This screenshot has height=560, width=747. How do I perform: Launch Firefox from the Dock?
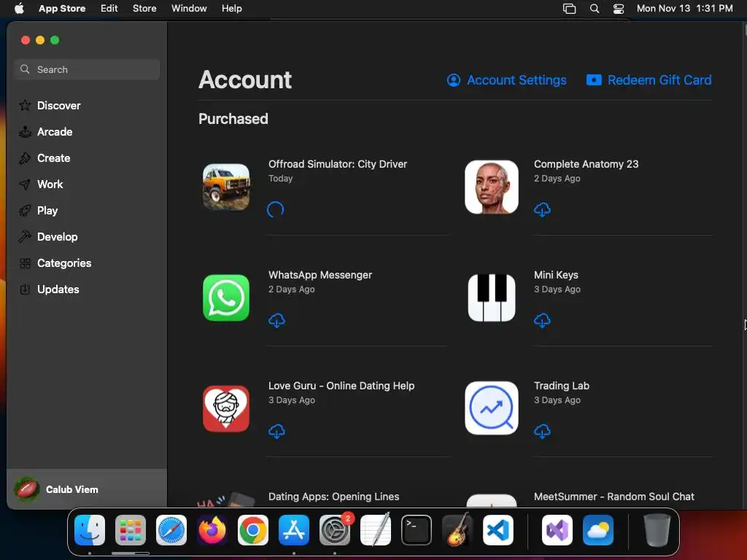(212, 530)
